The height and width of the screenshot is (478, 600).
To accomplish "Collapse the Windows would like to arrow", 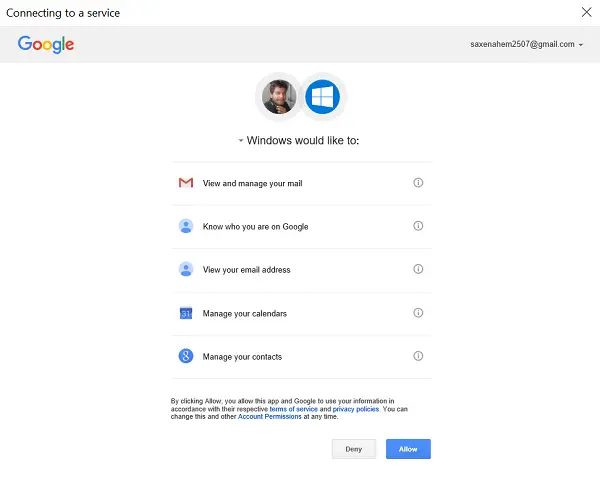I will pos(241,140).
